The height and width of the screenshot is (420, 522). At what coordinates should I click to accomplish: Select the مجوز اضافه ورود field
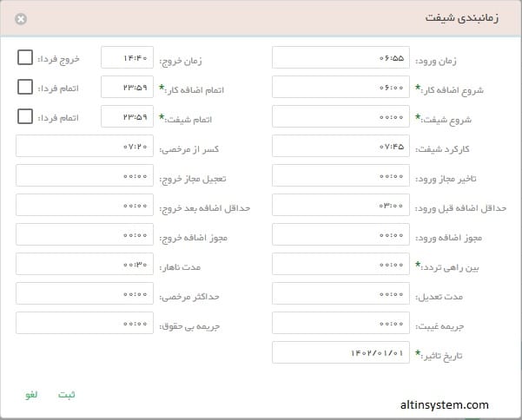pyautogui.click(x=340, y=234)
